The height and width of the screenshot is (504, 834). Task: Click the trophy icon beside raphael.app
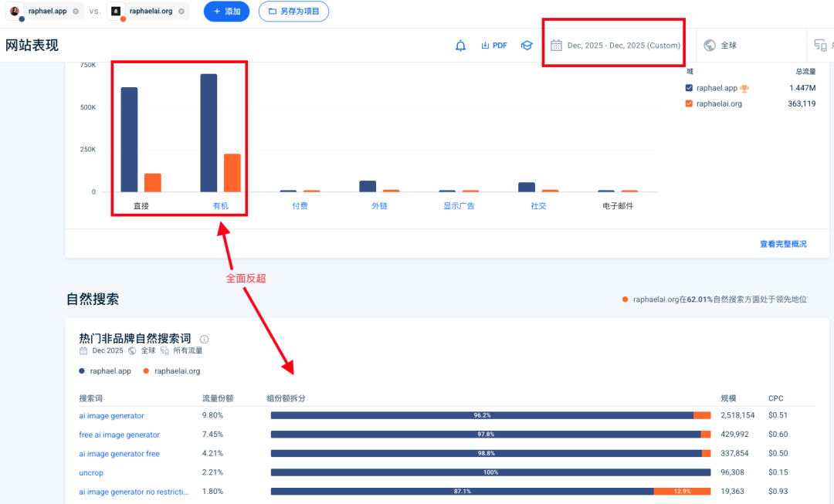point(744,88)
